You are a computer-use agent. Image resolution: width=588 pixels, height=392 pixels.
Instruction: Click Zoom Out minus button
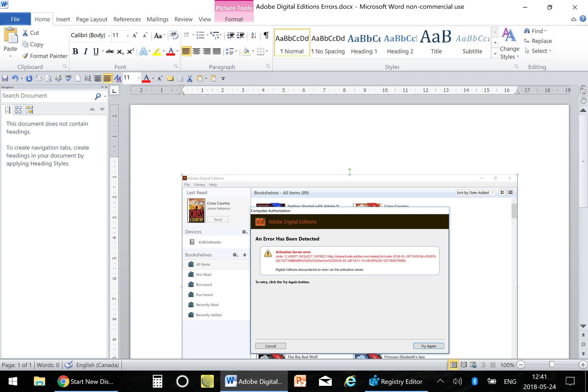(520, 365)
